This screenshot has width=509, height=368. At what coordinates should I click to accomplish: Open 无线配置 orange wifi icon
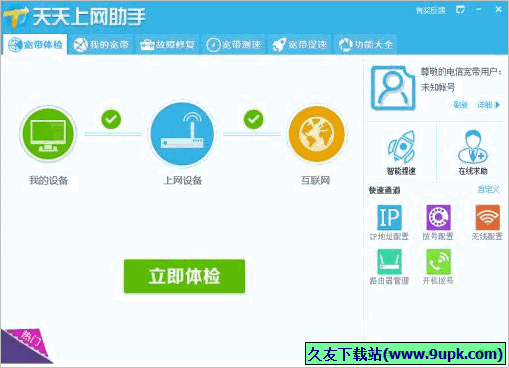click(x=487, y=217)
